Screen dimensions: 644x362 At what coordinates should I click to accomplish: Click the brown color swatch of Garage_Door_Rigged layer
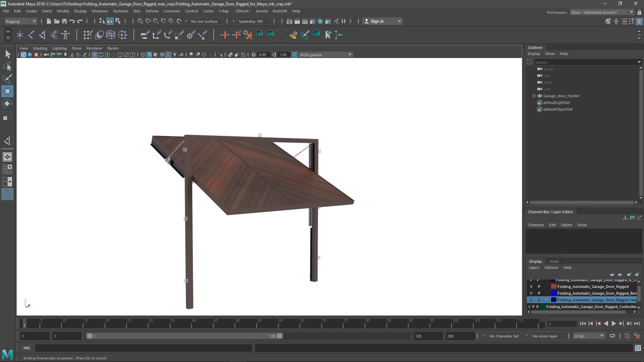554,287
